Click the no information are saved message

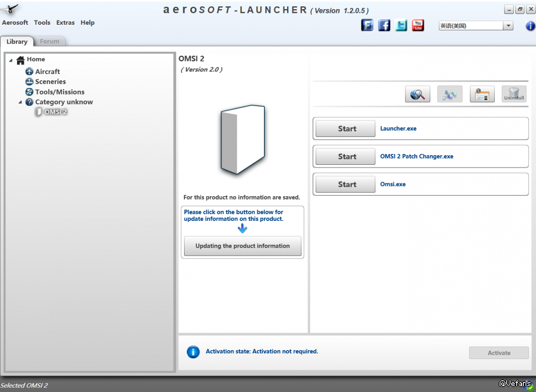[x=242, y=197]
